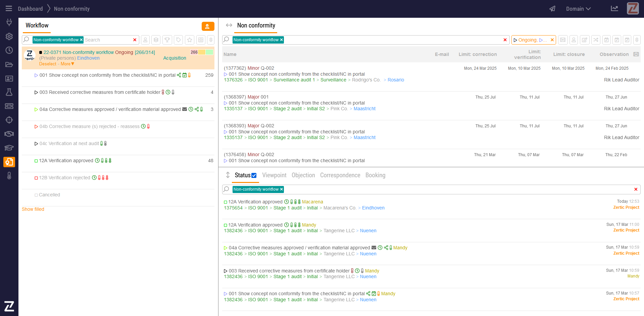This screenshot has height=316, width=644.
Task: Toggle the Status checkbox
Action: coord(254,175)
